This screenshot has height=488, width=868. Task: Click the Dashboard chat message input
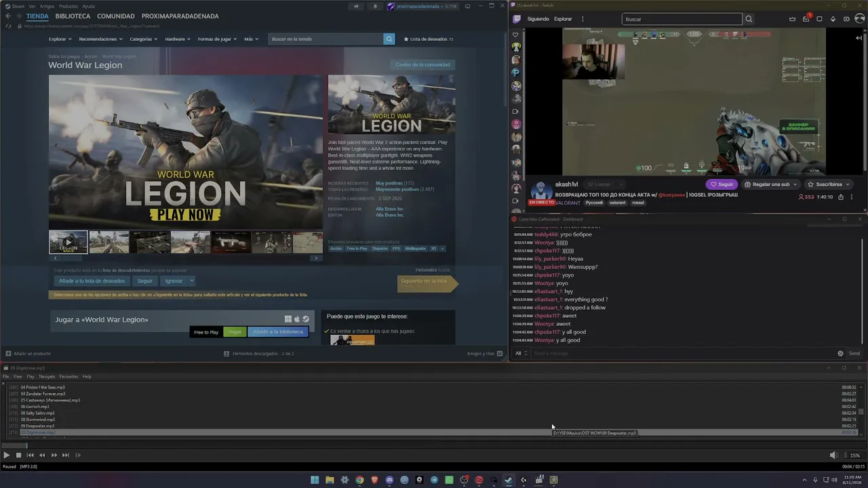pyautogui.click(x=682, y=353)
